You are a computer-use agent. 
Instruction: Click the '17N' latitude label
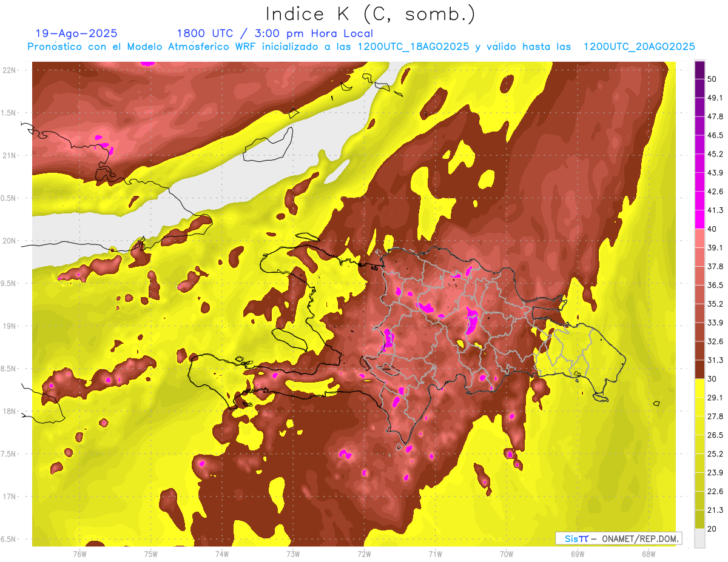10,497
